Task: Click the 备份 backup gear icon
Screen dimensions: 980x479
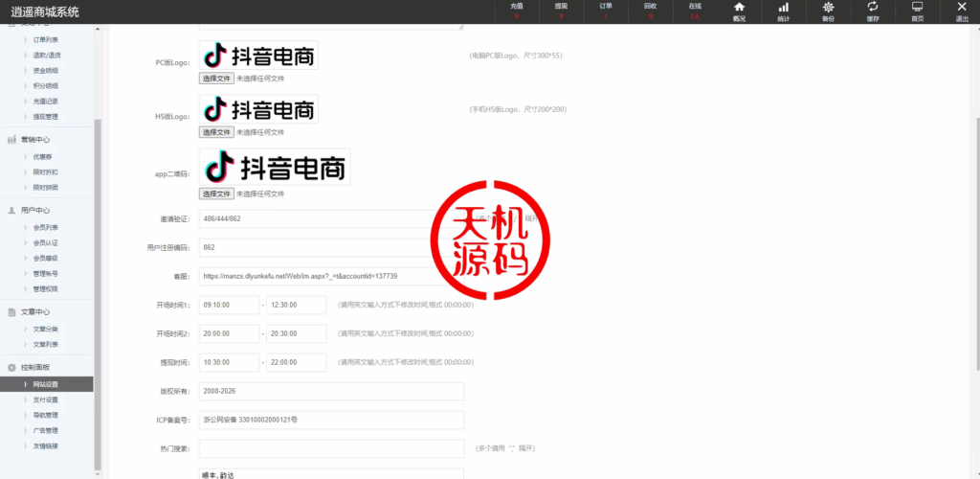Action: pos(828,8)
